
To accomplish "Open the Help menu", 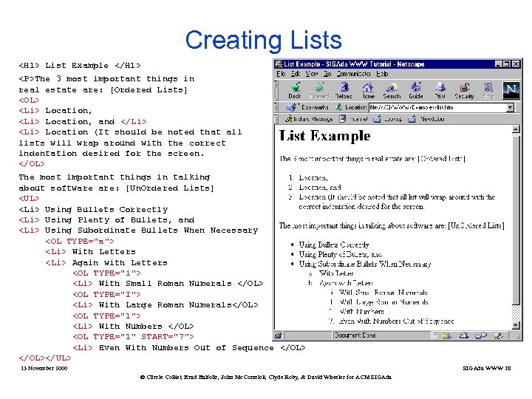I will click(x=382, y=74).
